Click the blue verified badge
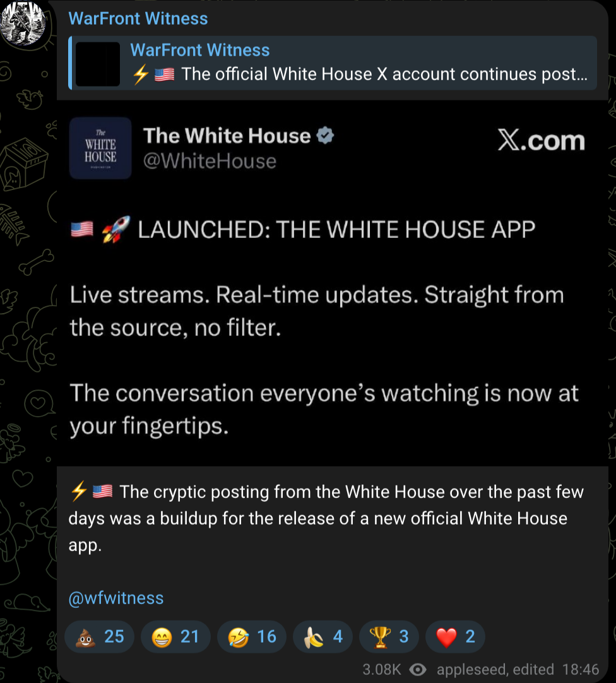616x683 pixels. [325, 136]
